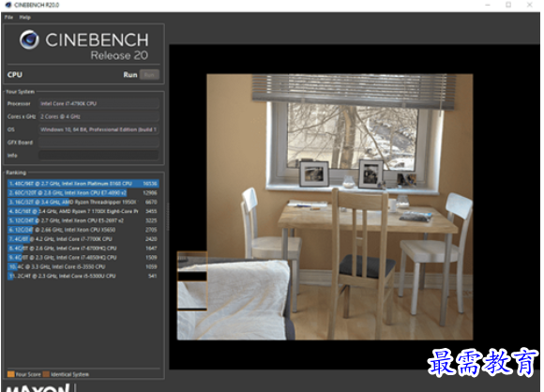Select ranking row 1 Xeon Platinum 8168

tap(83, 183)
